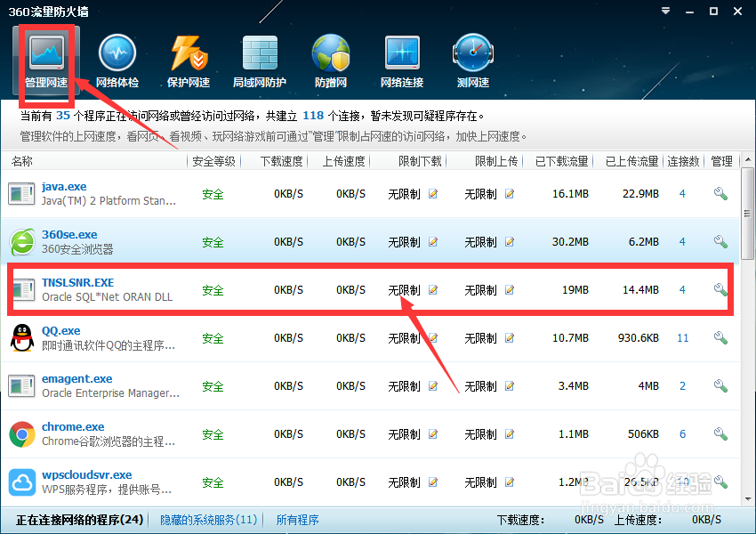Edit download limit for TNSLSNR.EXE
756x534 pixels.
[x=433, y=290]
